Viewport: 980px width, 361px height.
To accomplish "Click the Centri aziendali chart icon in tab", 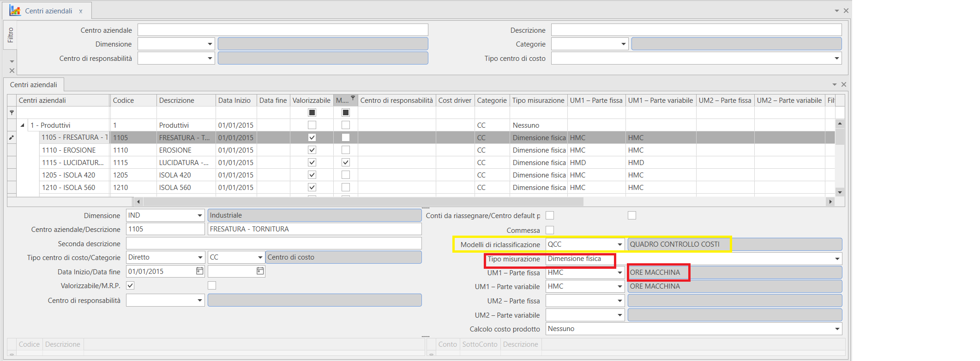I will (x=15, y=11).
